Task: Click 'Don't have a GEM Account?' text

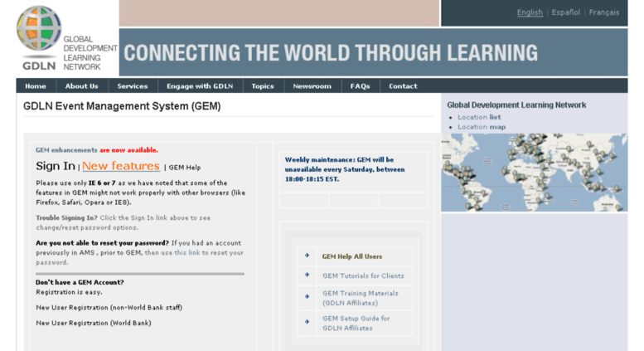Action: [80, 282]
